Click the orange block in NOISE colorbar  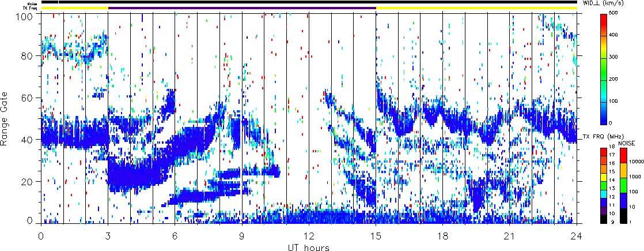click(x=623, y=170)
